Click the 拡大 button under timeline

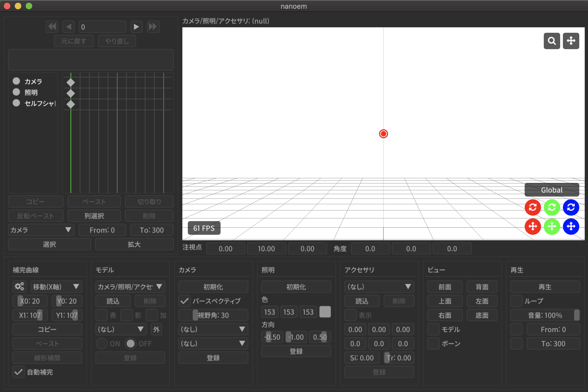coord(134,244)
